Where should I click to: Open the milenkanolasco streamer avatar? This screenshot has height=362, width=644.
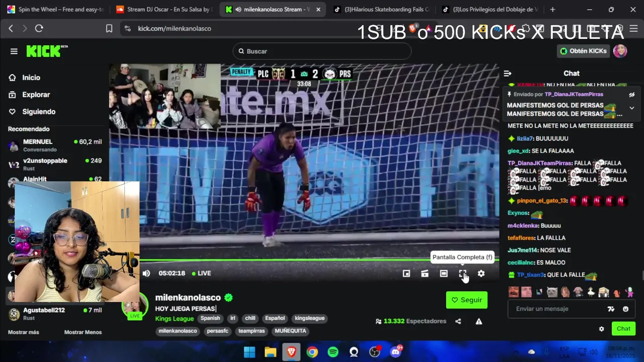[x=135, y=305]
